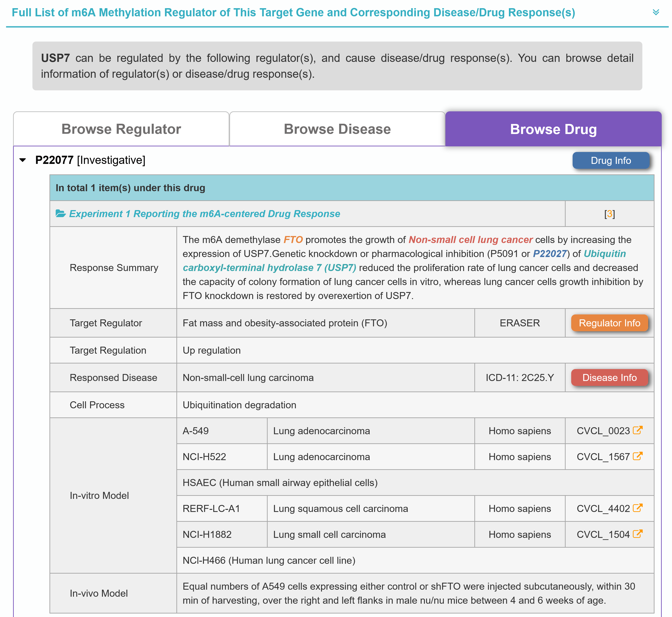672x617 pixels.
Task: Open Ubiquitin carboxyl-terminal hydrolase 7 link
Action: coord(269,268)
